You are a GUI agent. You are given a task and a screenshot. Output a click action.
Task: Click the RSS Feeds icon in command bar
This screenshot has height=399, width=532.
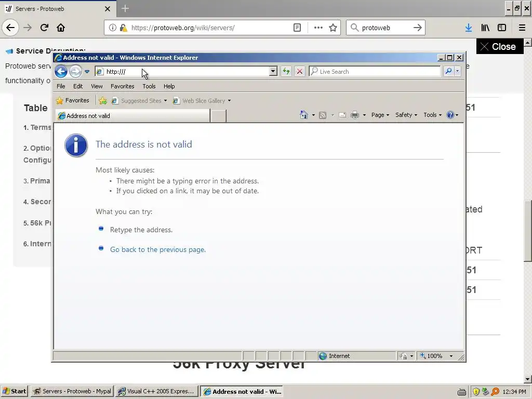tap(323, 115)
